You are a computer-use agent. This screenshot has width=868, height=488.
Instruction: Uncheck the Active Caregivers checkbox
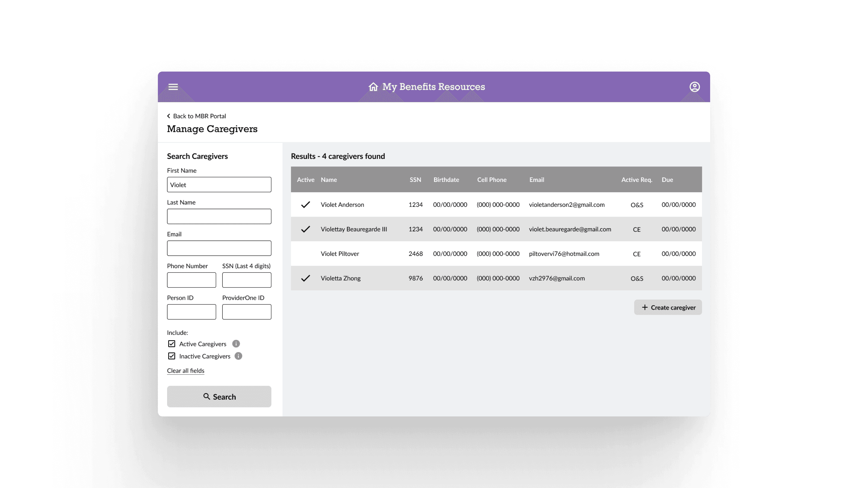click(x=171, y=343)
